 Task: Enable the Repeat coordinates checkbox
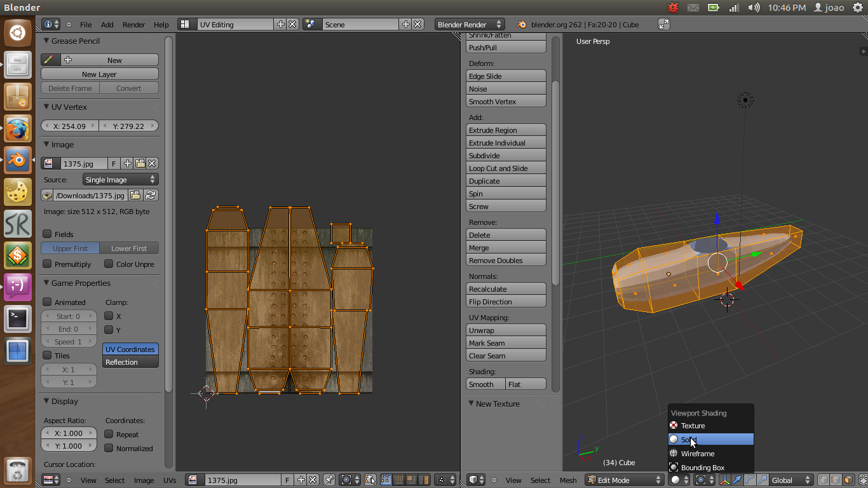coord(109,434)
